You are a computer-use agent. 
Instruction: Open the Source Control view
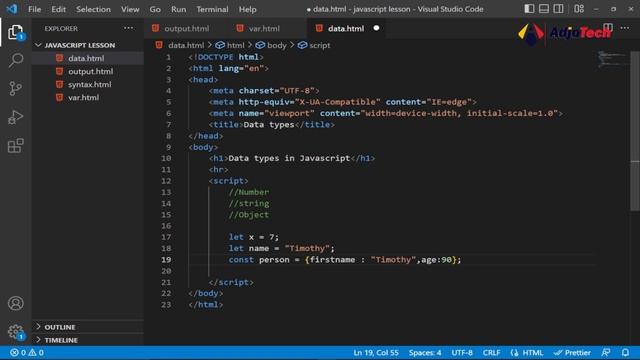click(16, 89)
